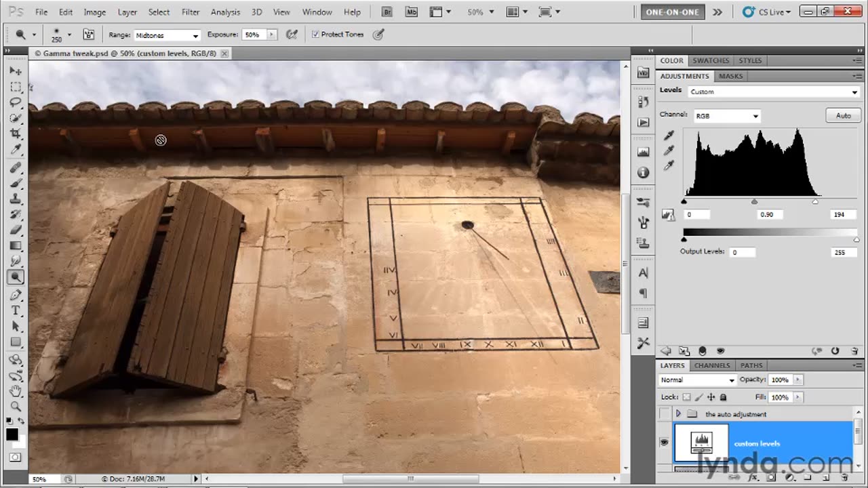Toggle the Brush panel from options bar
This screenshot has height=488, width=868.
[x=89, y=35]
